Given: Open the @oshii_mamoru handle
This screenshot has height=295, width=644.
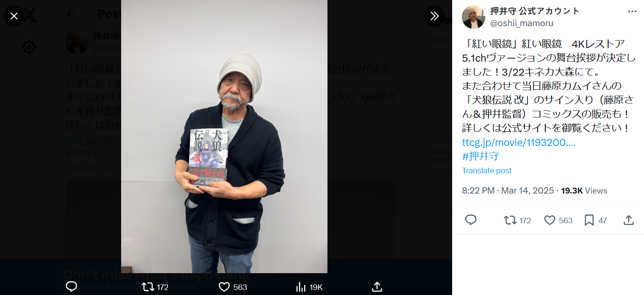Looking at the screenshot, I should tap(522, 23).
